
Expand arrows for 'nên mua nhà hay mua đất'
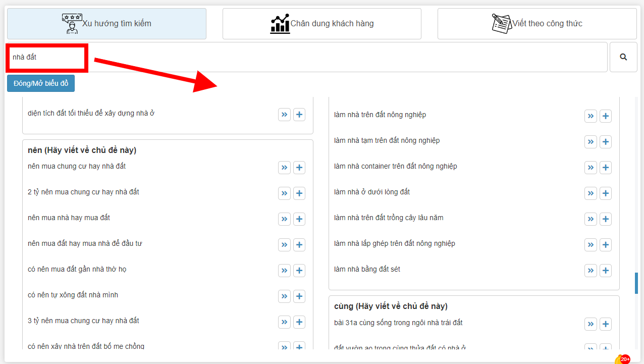[284, 219]
